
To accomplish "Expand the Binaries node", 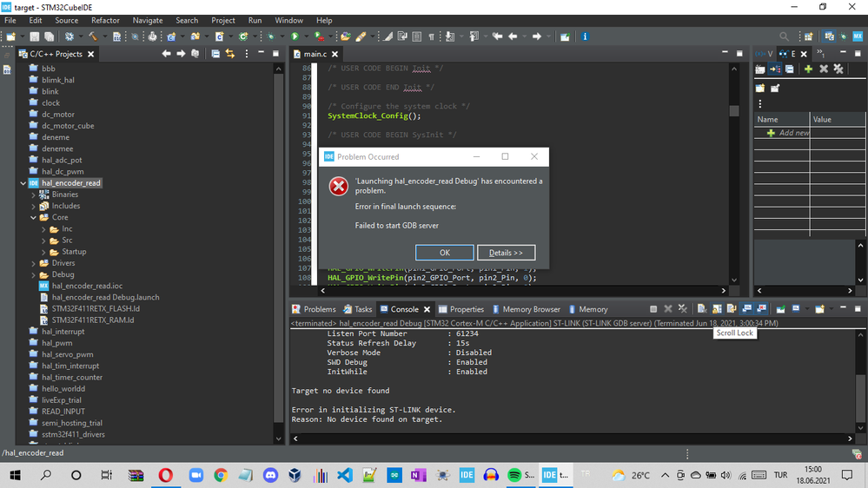I will point(33,195).
